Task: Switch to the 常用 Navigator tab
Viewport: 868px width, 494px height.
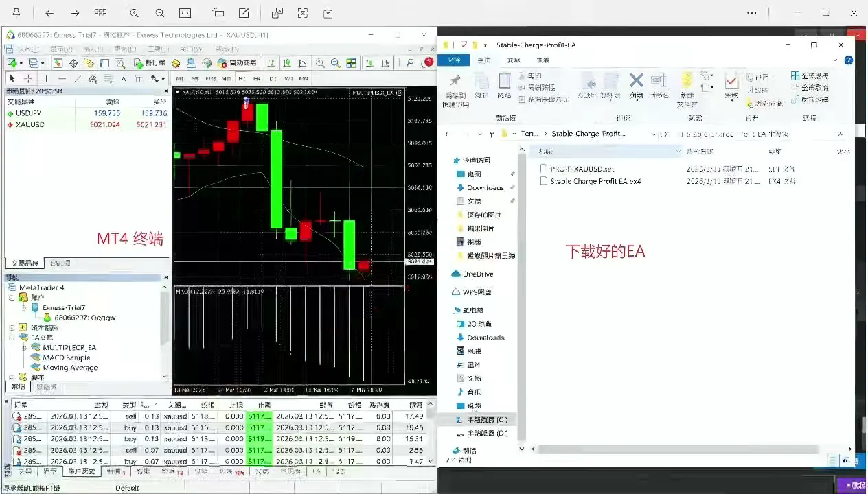Action: click(18, 387)
